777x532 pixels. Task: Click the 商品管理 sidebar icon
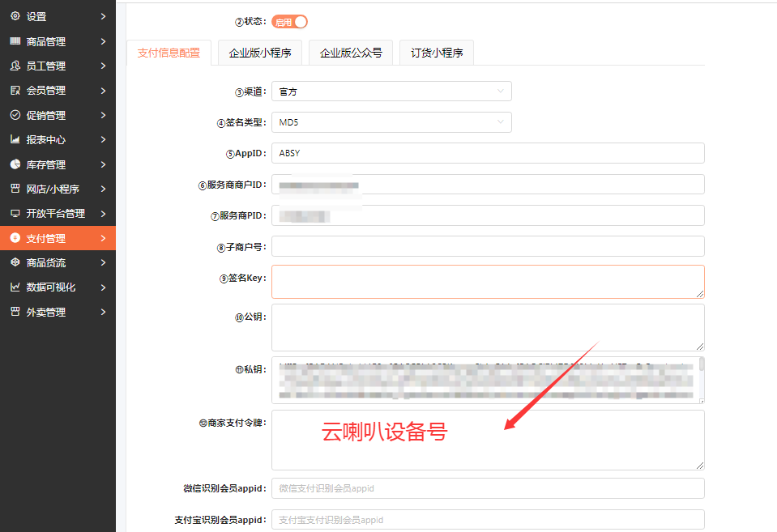coord(15,41)
